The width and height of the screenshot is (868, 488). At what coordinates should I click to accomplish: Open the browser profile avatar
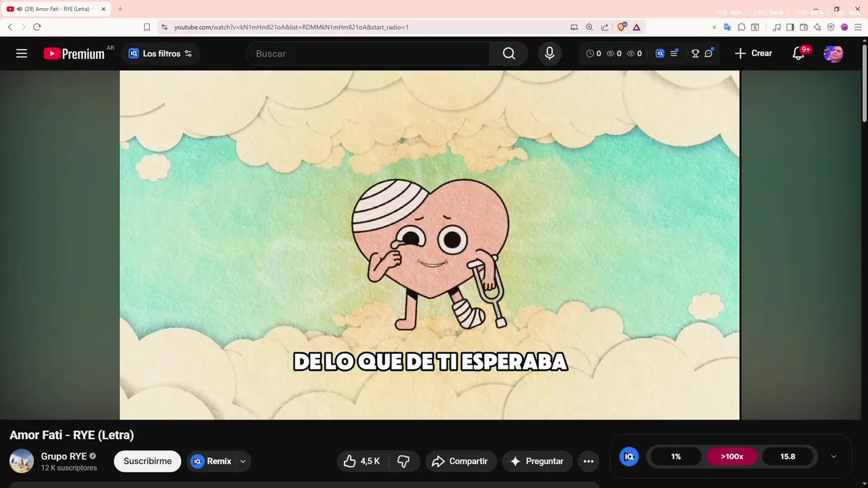[844, 27]
